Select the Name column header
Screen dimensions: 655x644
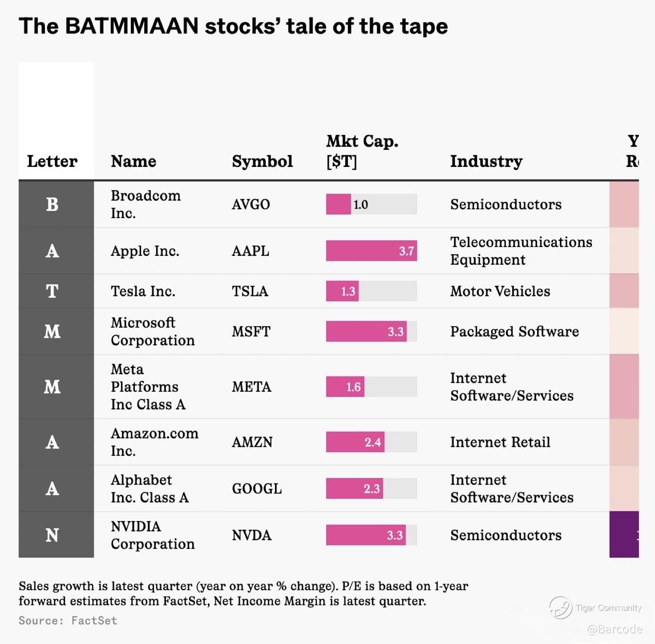(133, 161)
